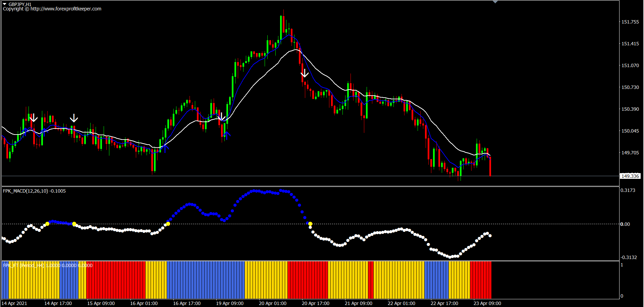Click the blue up arrow near 16 Apr 17:00

[x=165, y=147]
